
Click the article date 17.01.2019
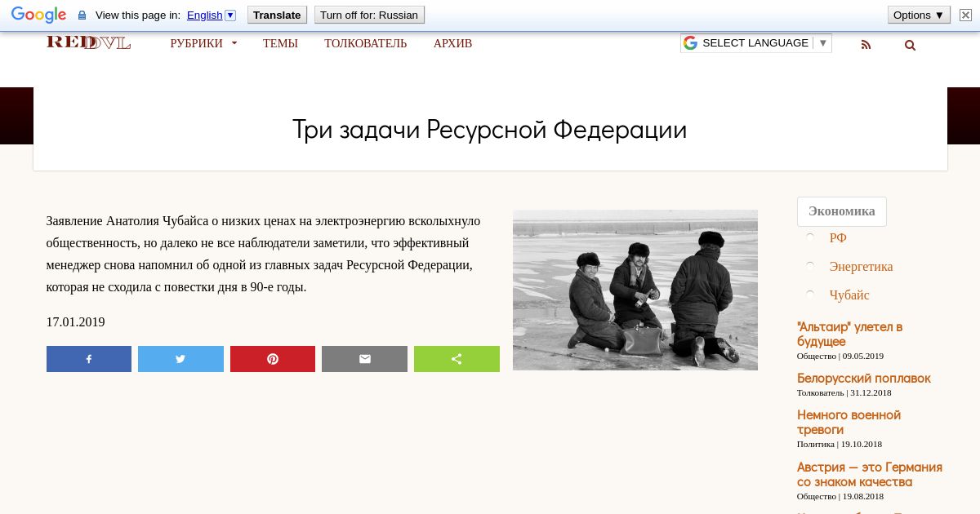[x=76, y=322]
